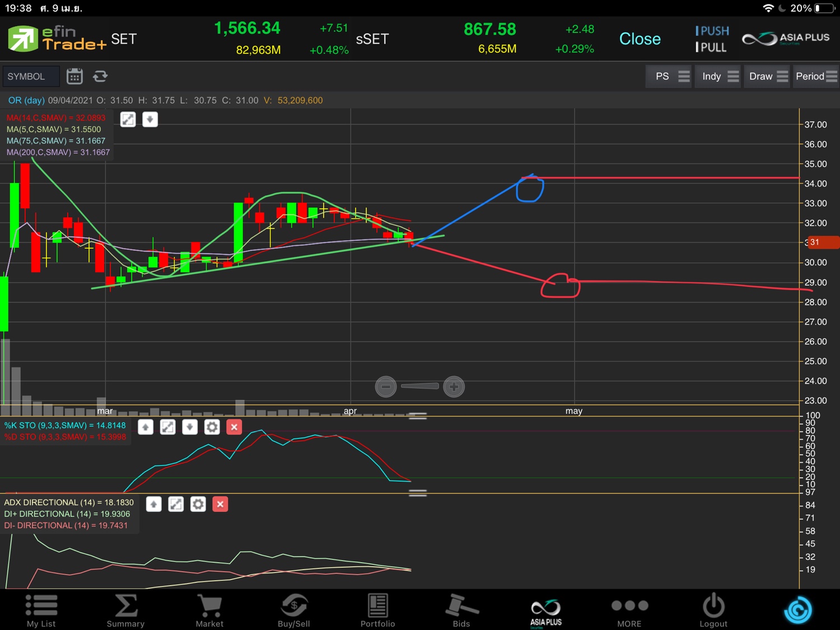Tap the SET index label
The image size is (840, 630).
tap(124, 39)
